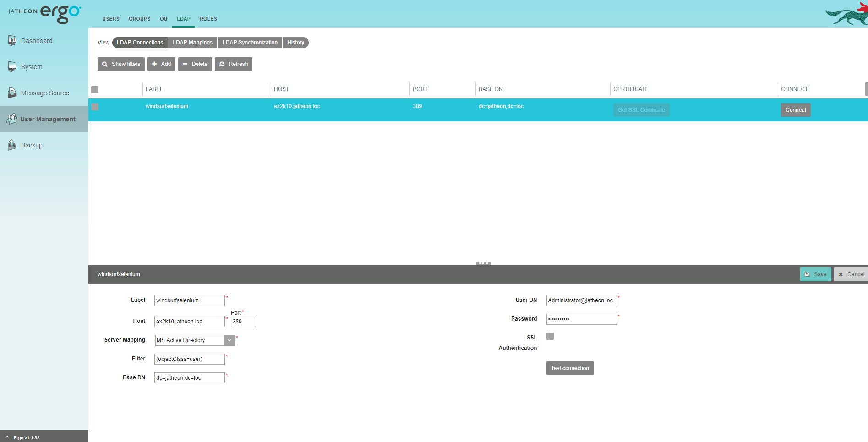Image resolution: width=868 pixels, height=442 pixels.
Task: Sort by the LABEL column header
Action: pos(154,89)
